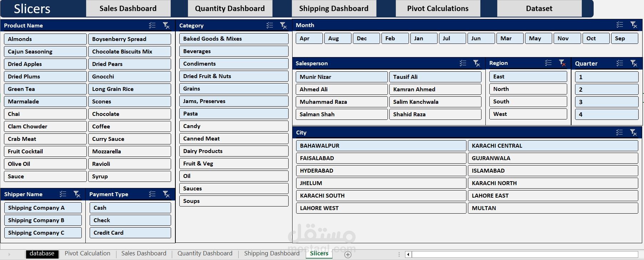Viewport: 644px width, 260px height.
Task: Clear filter on Region slicer
Action: tap(562, 63)
